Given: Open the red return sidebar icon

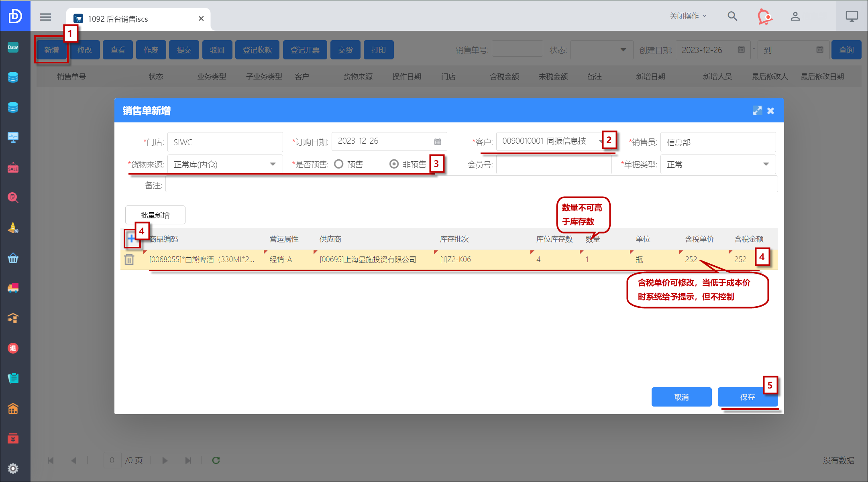Looking at the screenshot, I should (13, 348).
